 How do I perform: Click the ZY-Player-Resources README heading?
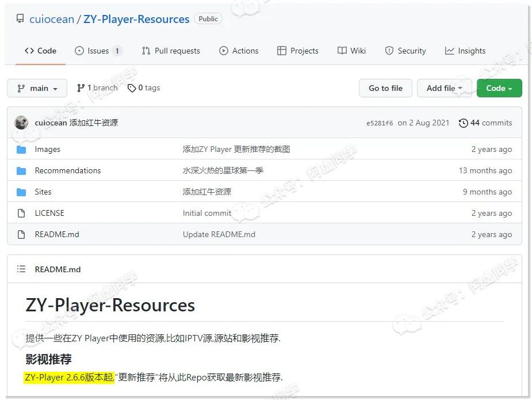[110, 305]
